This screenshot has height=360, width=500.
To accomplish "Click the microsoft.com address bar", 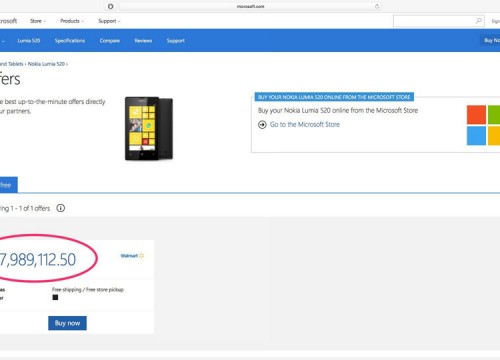I will tap(251, 6).
